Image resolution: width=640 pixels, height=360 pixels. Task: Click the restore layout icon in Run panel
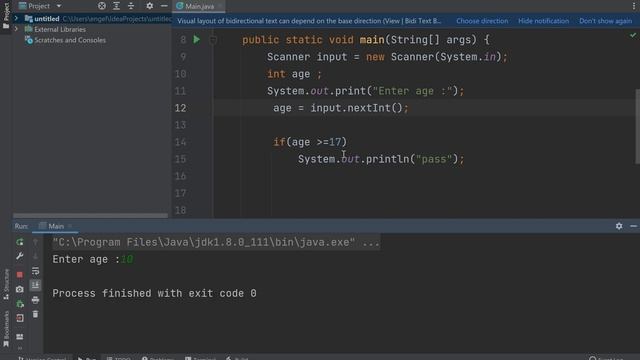(20, 337)
